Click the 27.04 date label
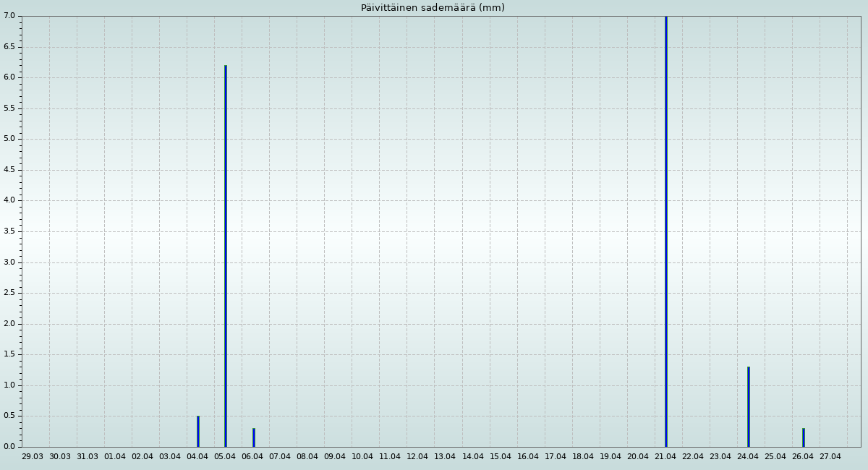The width and height of the screenshot is (868, 470). pos(830,456)
